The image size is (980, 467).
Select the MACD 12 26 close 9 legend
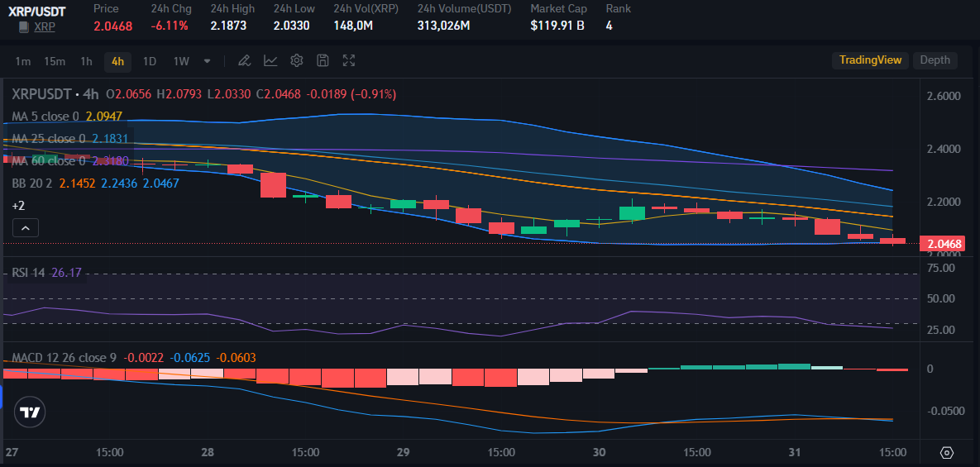click(x=64, y=358)
